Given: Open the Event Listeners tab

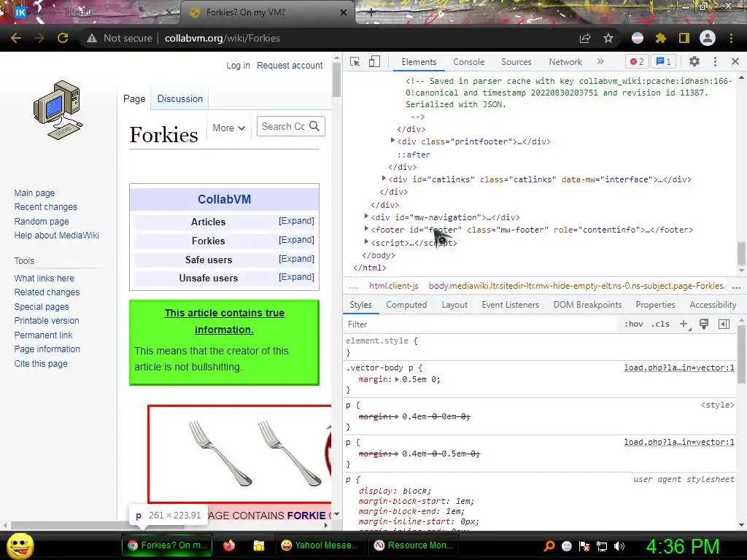Looking at the screenshot, I should tap(510, 305).
